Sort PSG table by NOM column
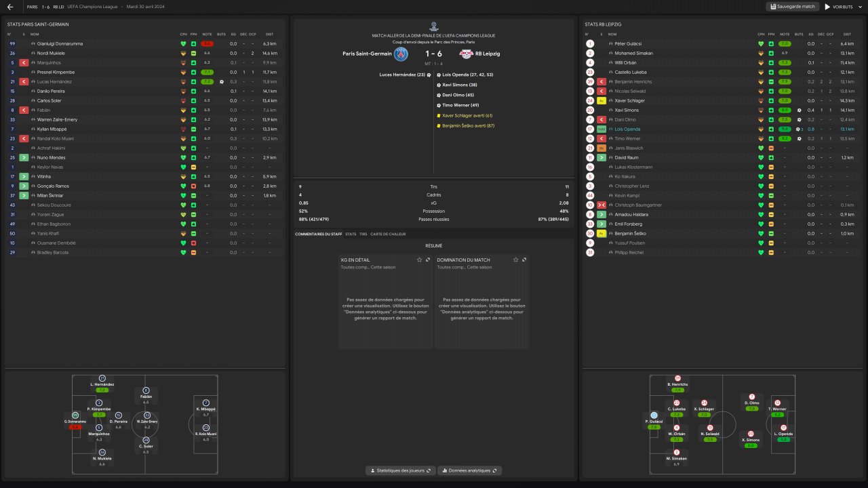This screenshot has height=488, width=868. pos(35,34)
